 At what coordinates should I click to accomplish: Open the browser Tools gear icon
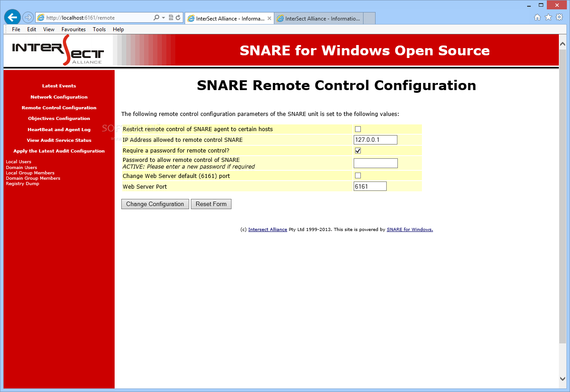(x=559, y=17)
